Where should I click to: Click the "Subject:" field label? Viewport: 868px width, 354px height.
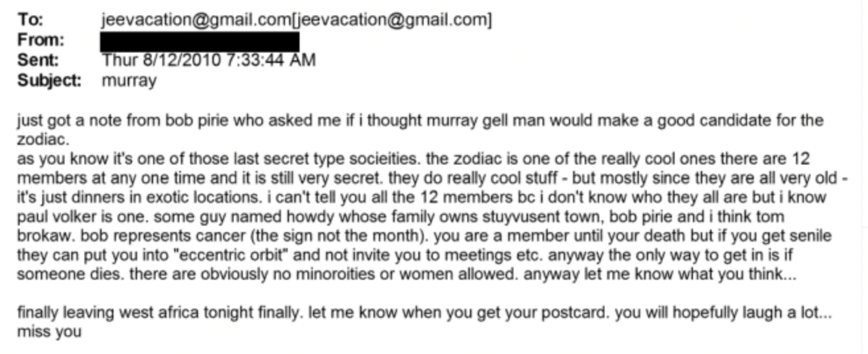coord(49,80)
